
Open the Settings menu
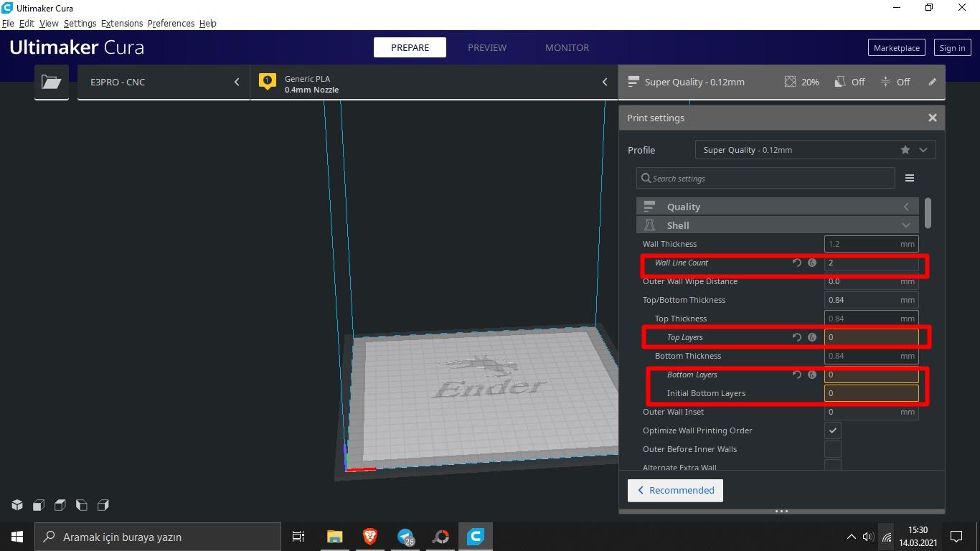coord(80,23)
